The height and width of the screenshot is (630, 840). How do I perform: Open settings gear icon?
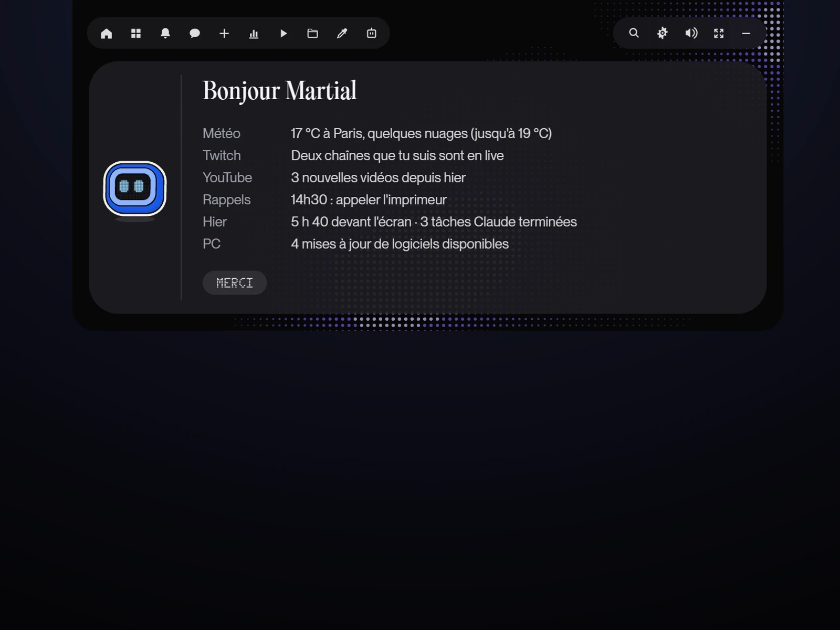(x=663, y=33)
